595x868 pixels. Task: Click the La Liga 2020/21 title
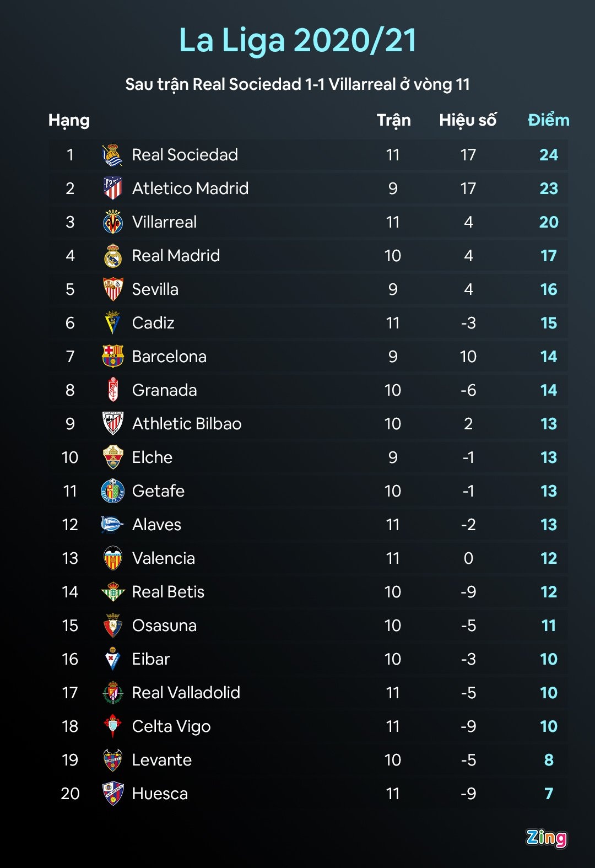point(297,40)
